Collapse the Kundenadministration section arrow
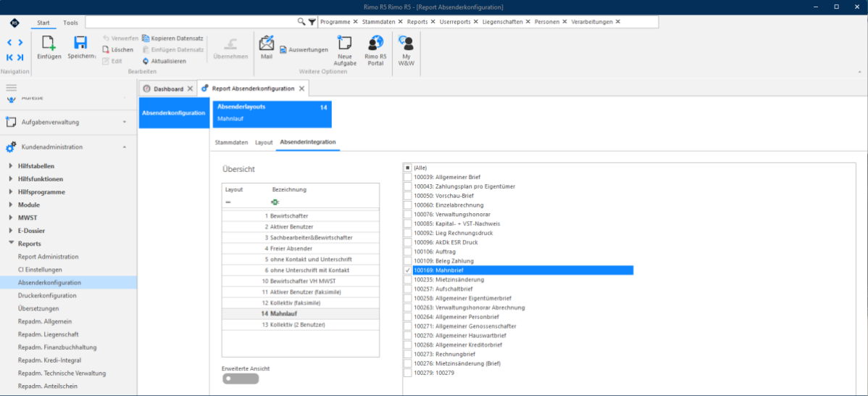Image resolution: width=868 pixels, height=396 pixels. click(125, 147)
